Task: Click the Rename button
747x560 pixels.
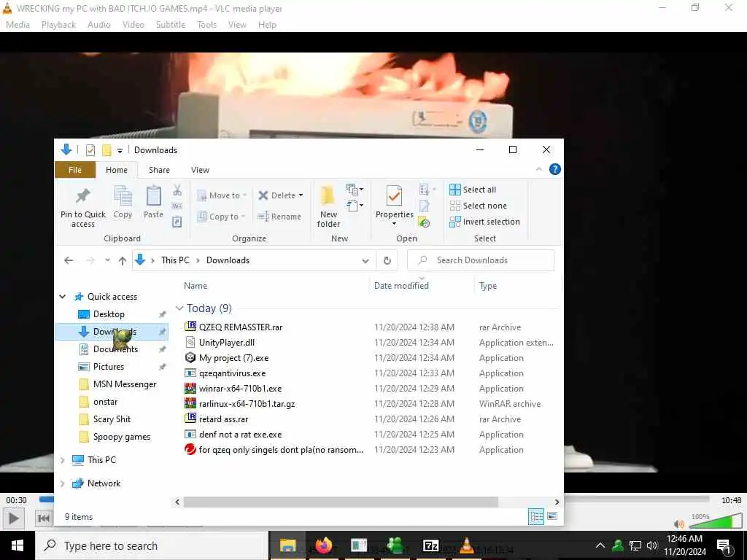Action: tap(279, 217)
